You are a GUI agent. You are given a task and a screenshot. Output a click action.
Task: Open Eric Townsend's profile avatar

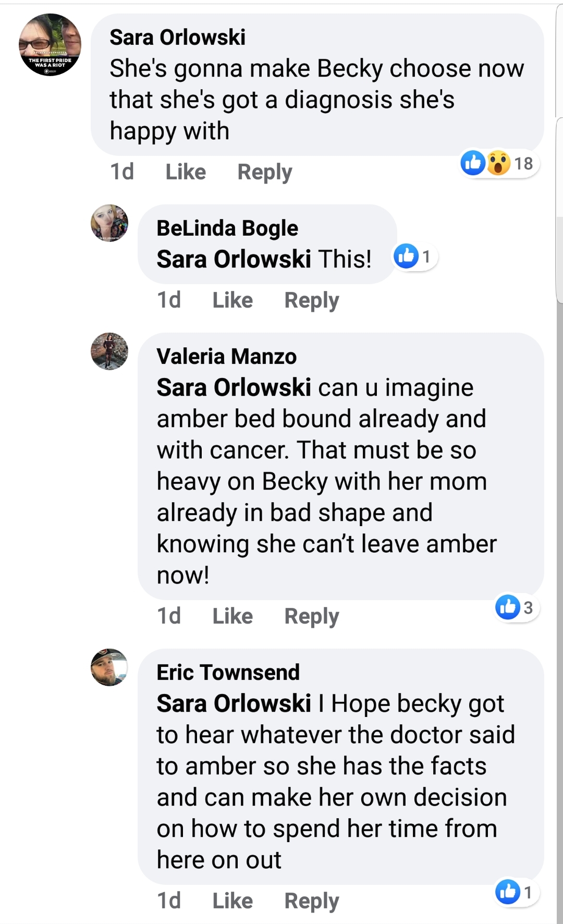click(109, 667)
